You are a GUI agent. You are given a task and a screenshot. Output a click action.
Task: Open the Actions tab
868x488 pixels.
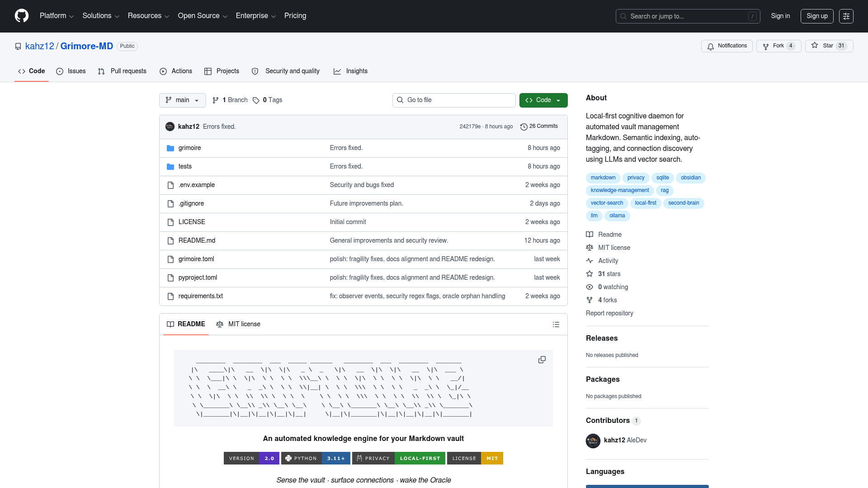(176, 71)
